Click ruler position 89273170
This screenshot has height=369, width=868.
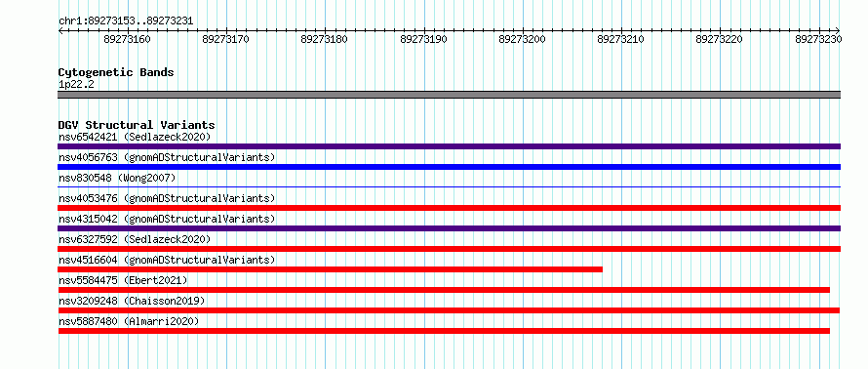point(226,39)
